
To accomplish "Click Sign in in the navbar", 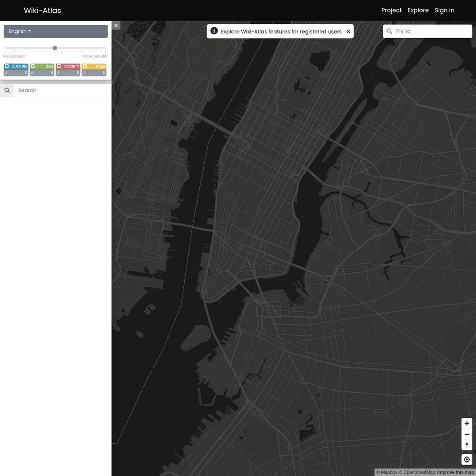I will click(x=445, y=10).
